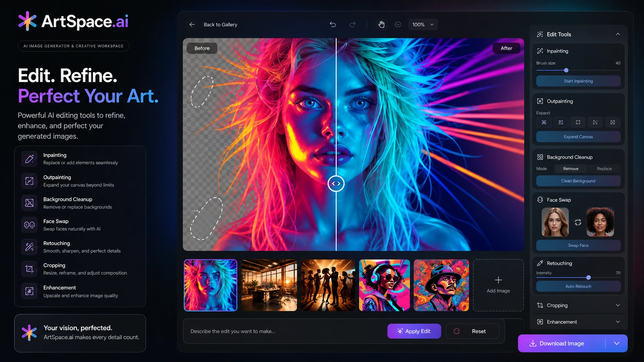
Task: Select the first Expand option under Outpainting
Action: [x=544, y=122]
